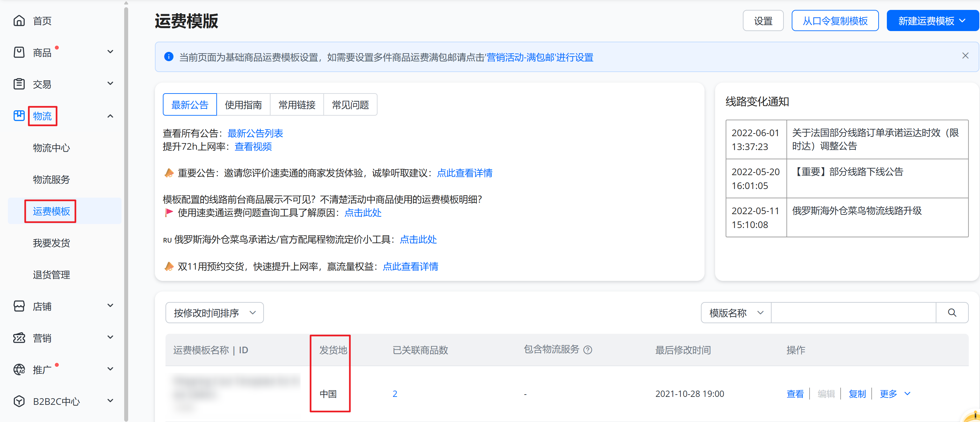Open 物流中心 in sidebar
Screen dimensions: 980x422
click(51, 148)
